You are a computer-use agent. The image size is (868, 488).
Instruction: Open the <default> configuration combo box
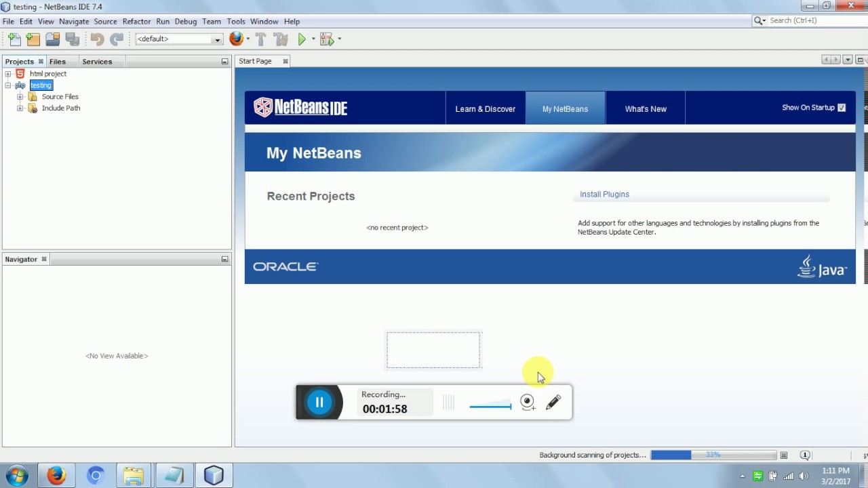(x=179, y=39)
